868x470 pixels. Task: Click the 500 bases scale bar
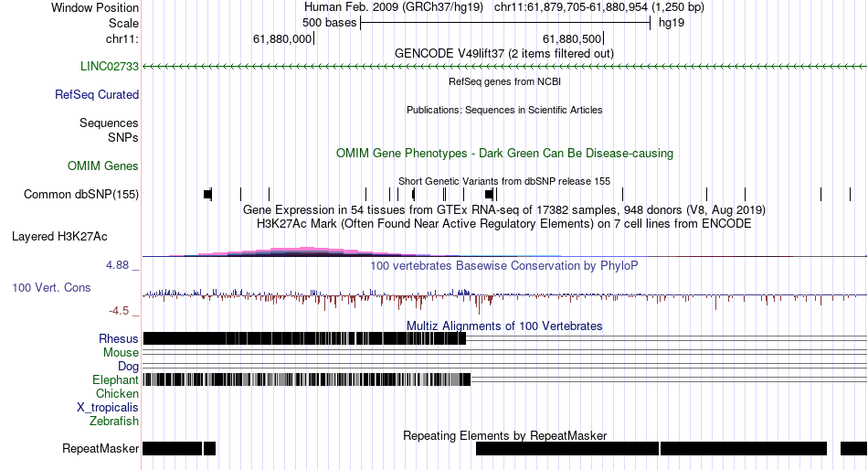click(x=505, y=23)
